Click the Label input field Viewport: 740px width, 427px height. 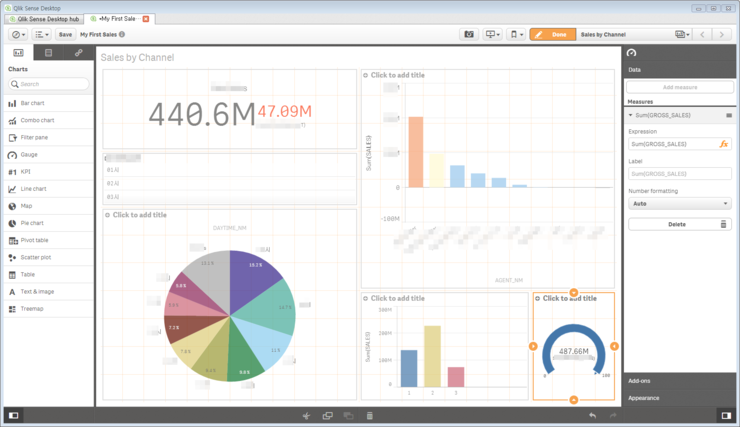point(680,174)
